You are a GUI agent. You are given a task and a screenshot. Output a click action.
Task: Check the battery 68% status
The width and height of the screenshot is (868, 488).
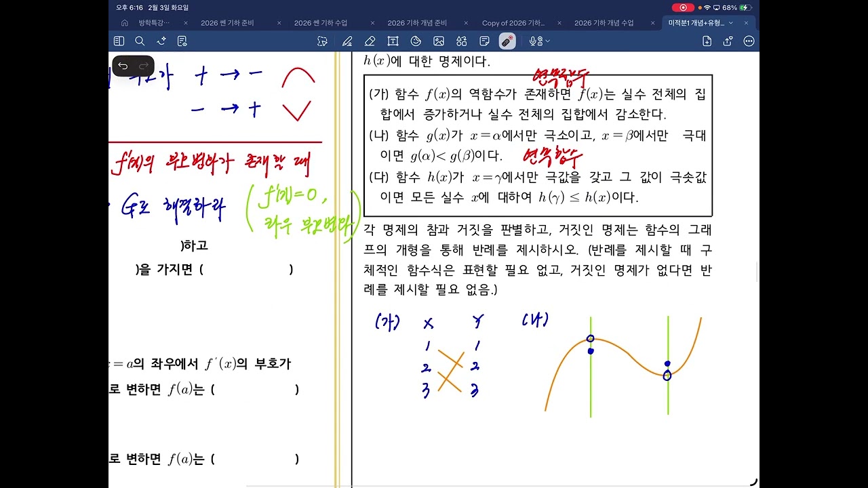[x=737, y=7]
